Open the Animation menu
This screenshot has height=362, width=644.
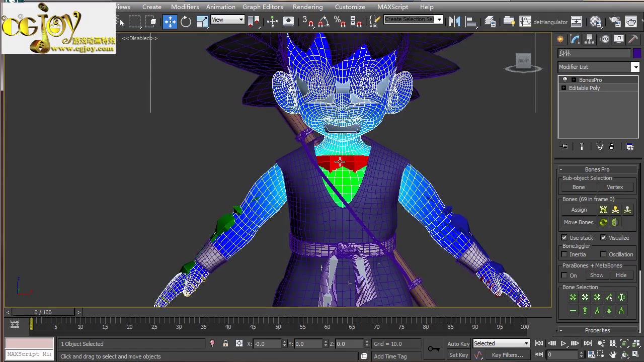tap(220, 7)
